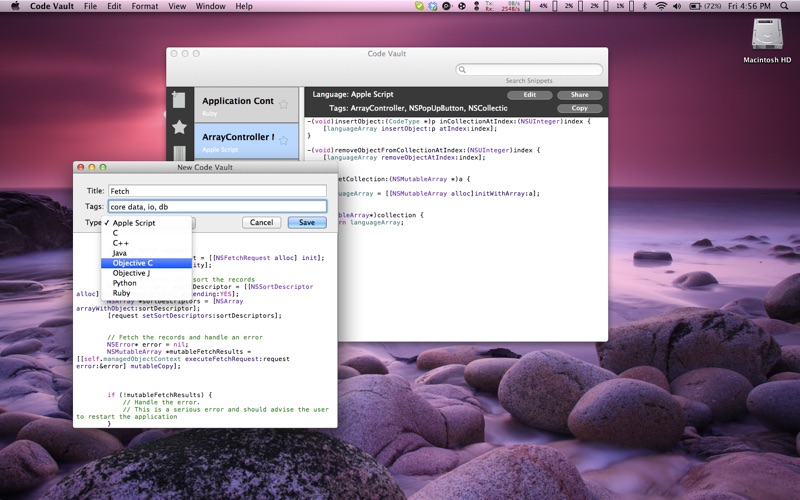The image size is (800, 500).
Task: Click the Share button in the snippet header
Action: click(x=580, y=95)
